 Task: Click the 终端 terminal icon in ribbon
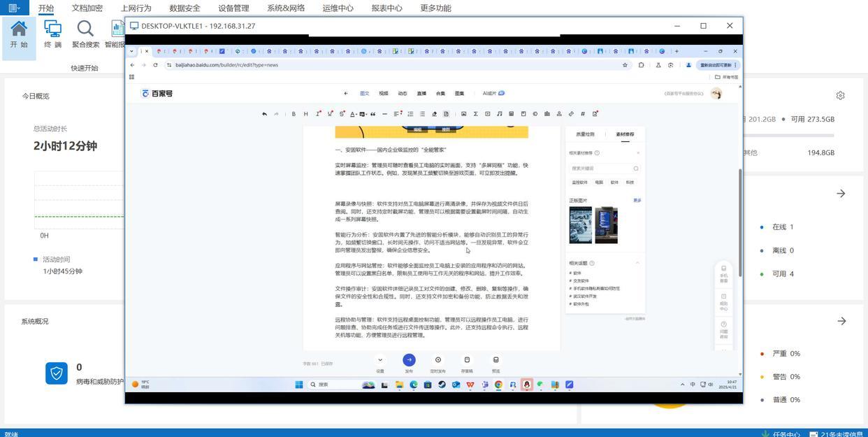52,33
